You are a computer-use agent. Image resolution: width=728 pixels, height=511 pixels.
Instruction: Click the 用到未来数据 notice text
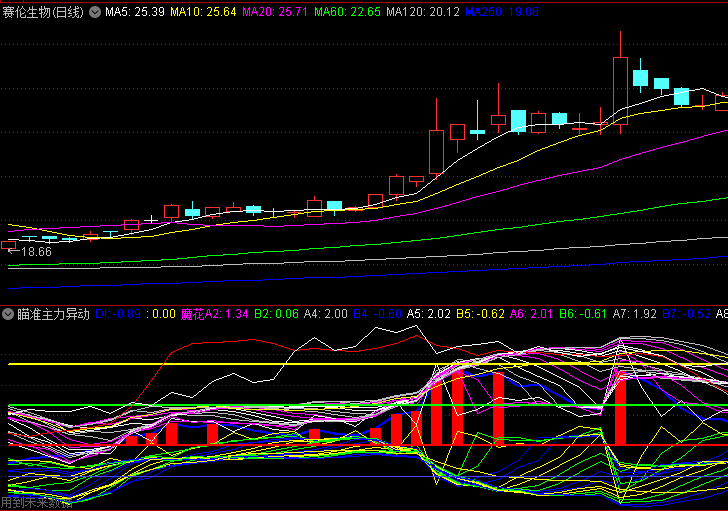[37, 502]
